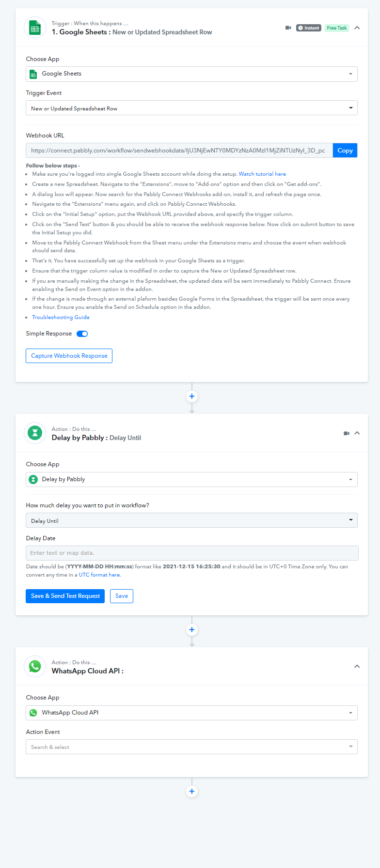Click the Google Sheets step title text
The width and height of the screenshot is (380, 868).
(x=132, y=32)
